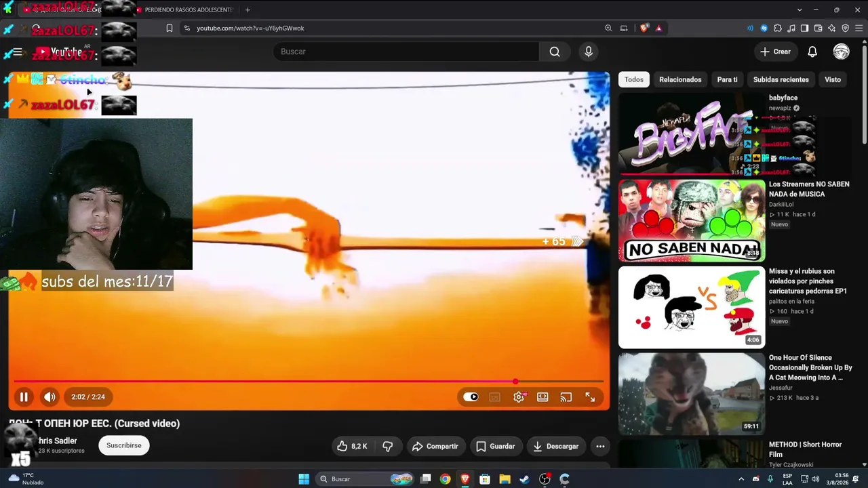Select the Relacionados filter chip
The image size is (868, 488).
pos(680,79)
